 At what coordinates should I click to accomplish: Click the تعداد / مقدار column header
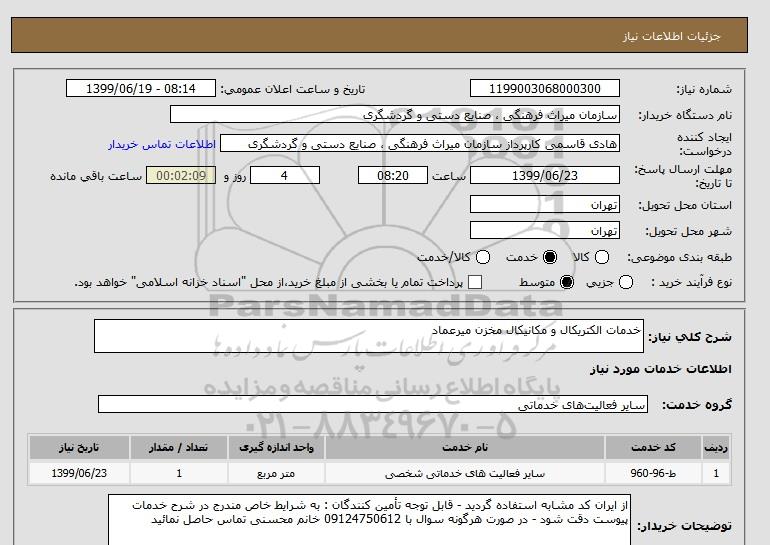(179, 447)
